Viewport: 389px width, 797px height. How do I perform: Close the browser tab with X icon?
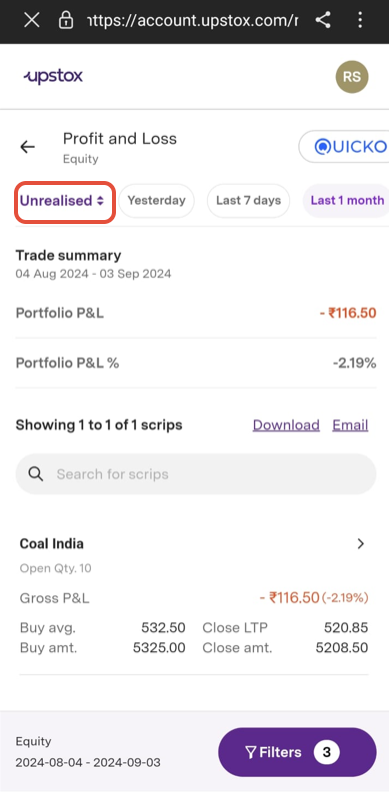(x=32, y=21)
